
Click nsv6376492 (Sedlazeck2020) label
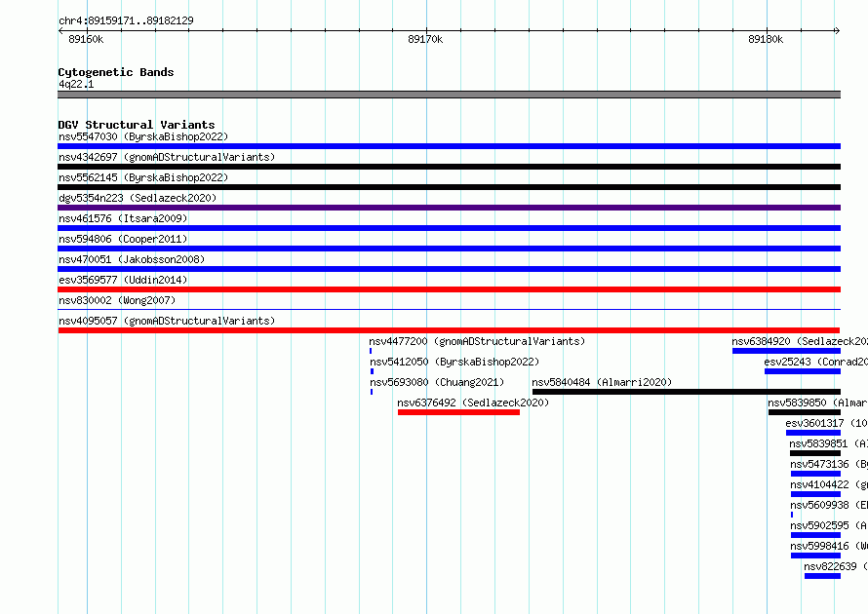(x=473, y=403)
